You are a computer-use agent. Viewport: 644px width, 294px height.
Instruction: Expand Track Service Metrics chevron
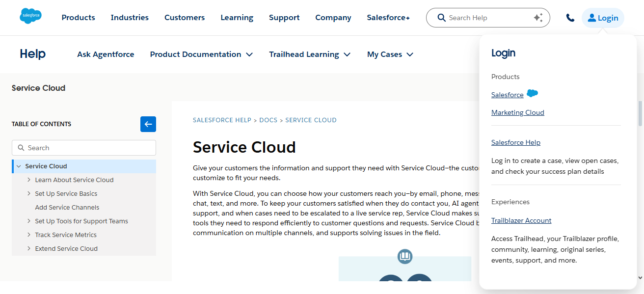[29, 235]
